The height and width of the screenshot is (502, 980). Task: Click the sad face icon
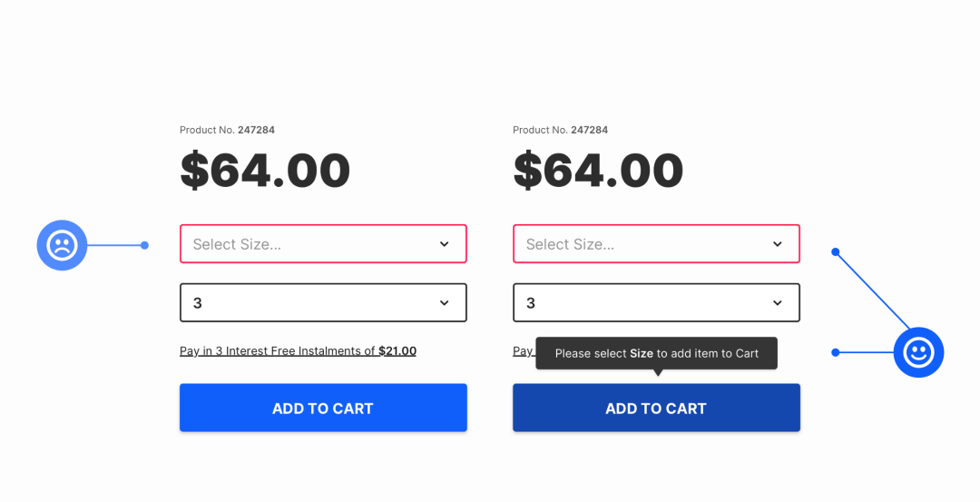tap(62, 245)
